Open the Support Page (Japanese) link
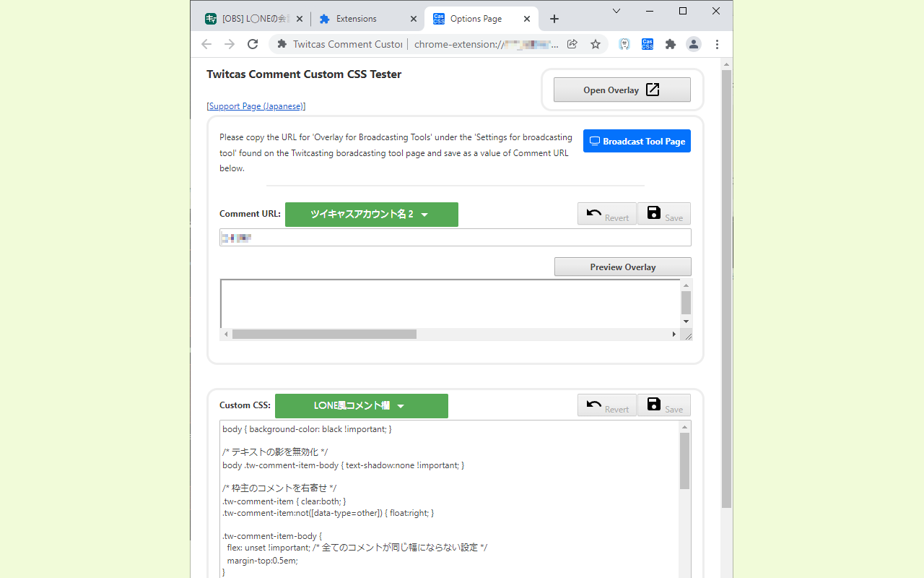This screenshot has width=924, height=578. pyautogui.click(x=256, y=106)
